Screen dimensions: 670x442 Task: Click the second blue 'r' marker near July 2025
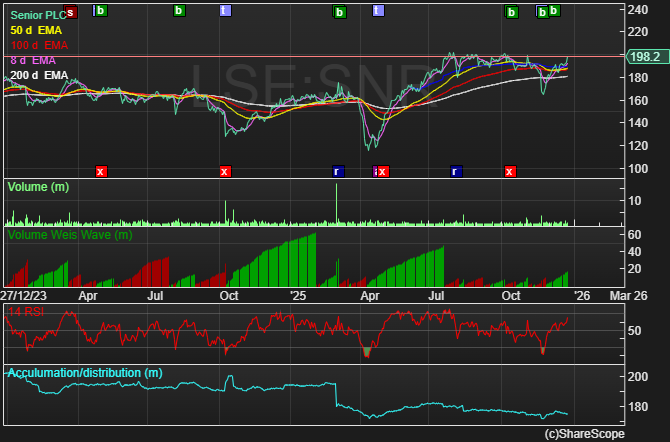[455, 171]
